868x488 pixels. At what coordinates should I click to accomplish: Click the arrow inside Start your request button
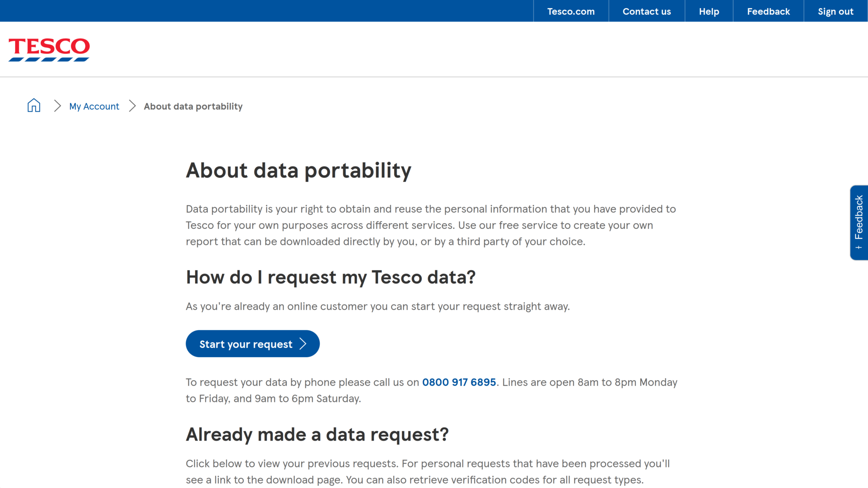[x=303, y=344]
